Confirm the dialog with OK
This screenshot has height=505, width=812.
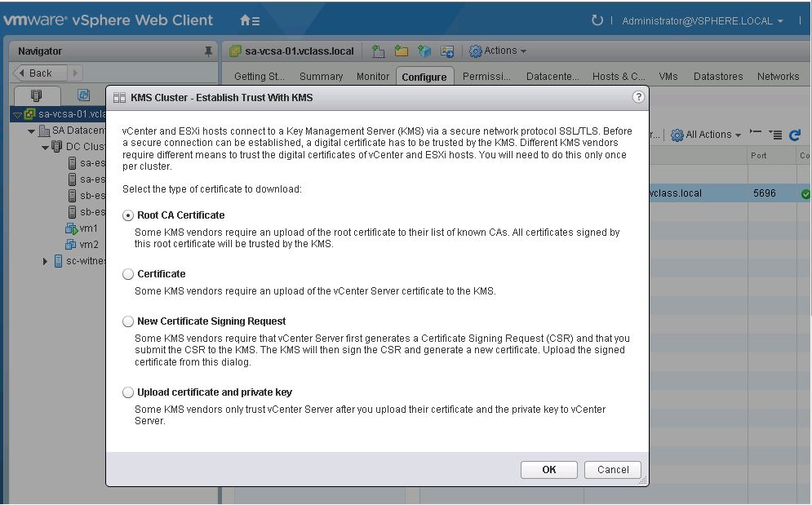pyautogui.click(x=548, y=469)
